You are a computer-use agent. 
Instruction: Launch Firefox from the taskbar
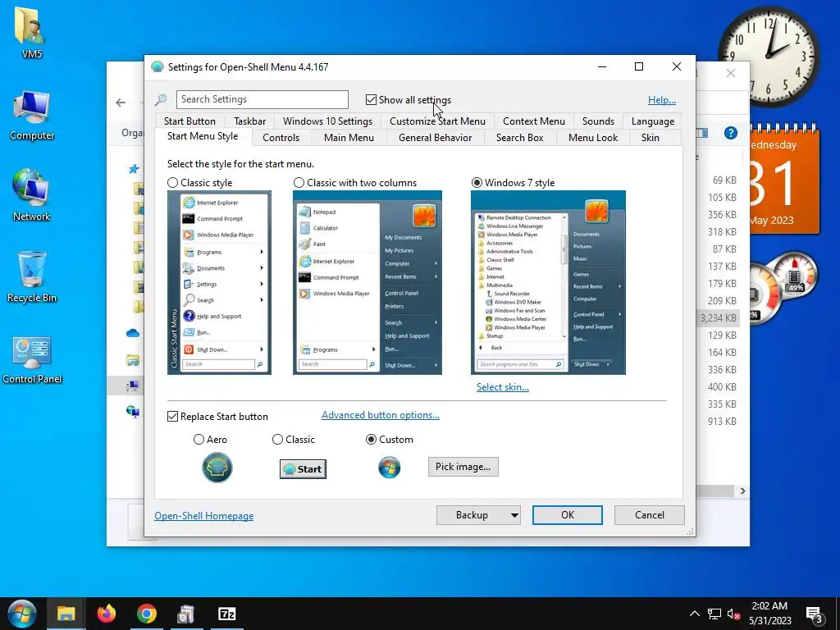[106, 614]
